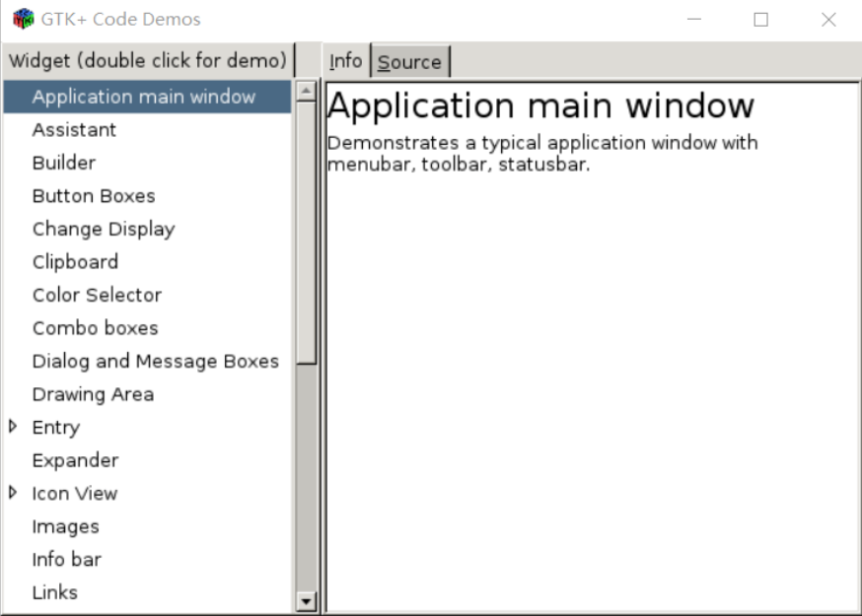862x616 pixels.
Task: Click the GTK+ logo in the title bar
Action: tap(17, 19)
